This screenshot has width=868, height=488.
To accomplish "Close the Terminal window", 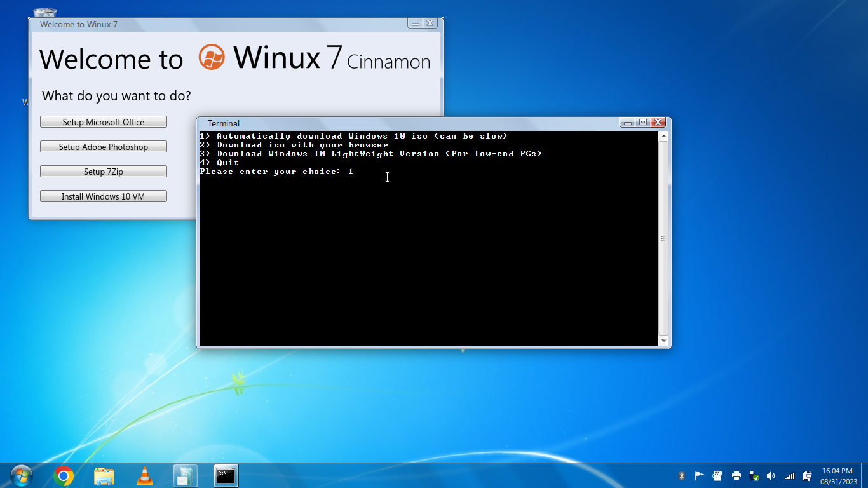I will (658, 123).
